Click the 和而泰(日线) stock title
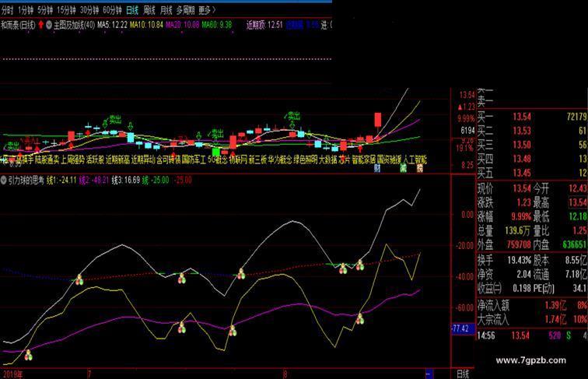Image resolution: width=588 pixels, height=379 pixels. [x=18, y=25]
